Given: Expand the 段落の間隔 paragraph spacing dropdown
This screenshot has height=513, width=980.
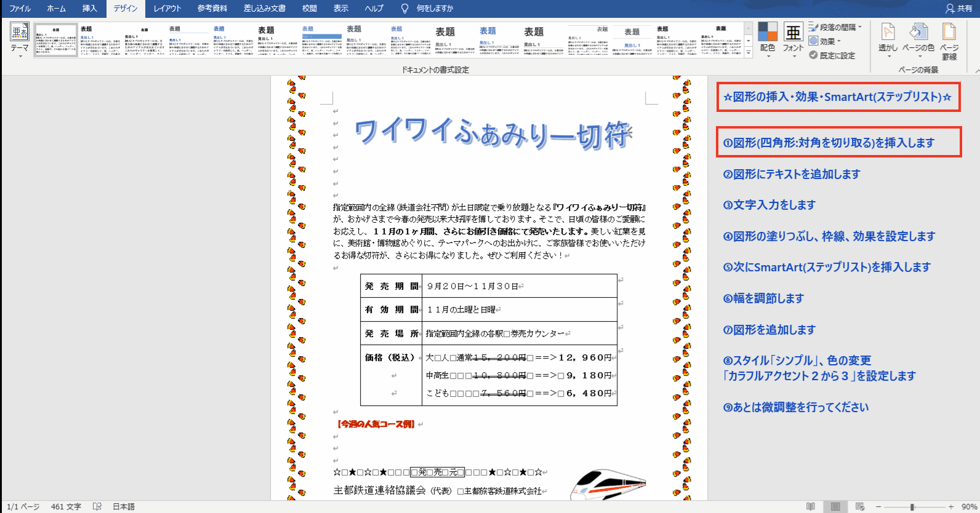Looking at the screenshot, I should (x=837, y=27).
